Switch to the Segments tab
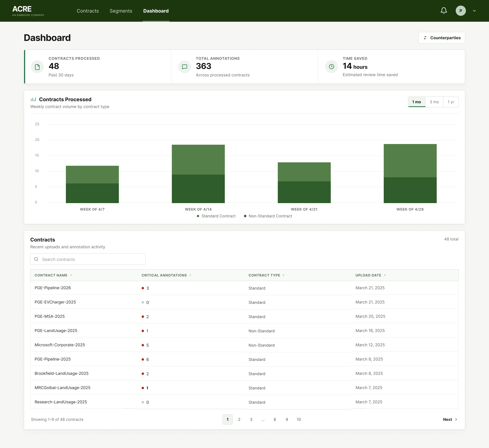The width and height of the screenshot is (489, 448). (x=121, y=11)
